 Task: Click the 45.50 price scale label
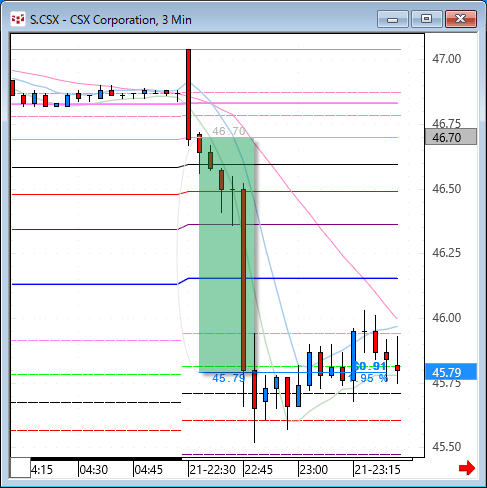446,447
